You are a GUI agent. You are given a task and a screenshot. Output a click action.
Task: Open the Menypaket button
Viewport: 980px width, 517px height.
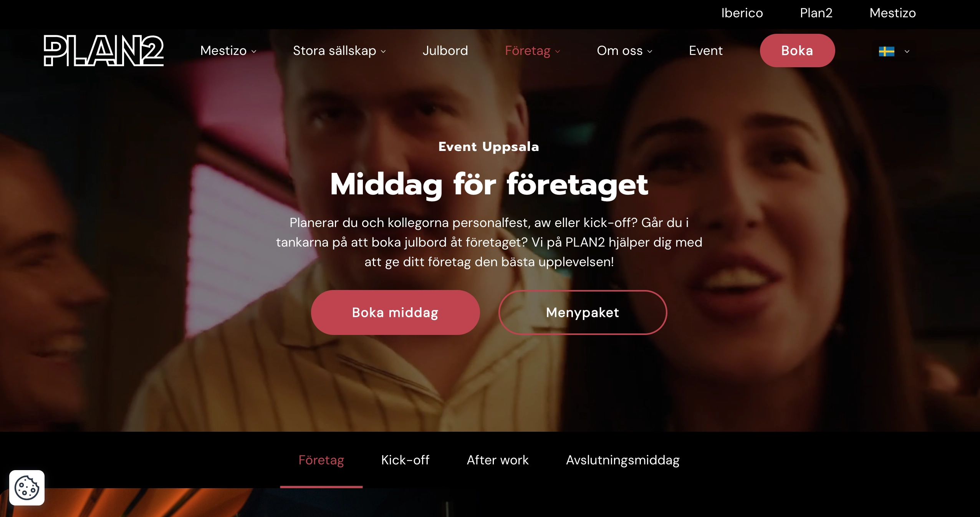(583, 312)
